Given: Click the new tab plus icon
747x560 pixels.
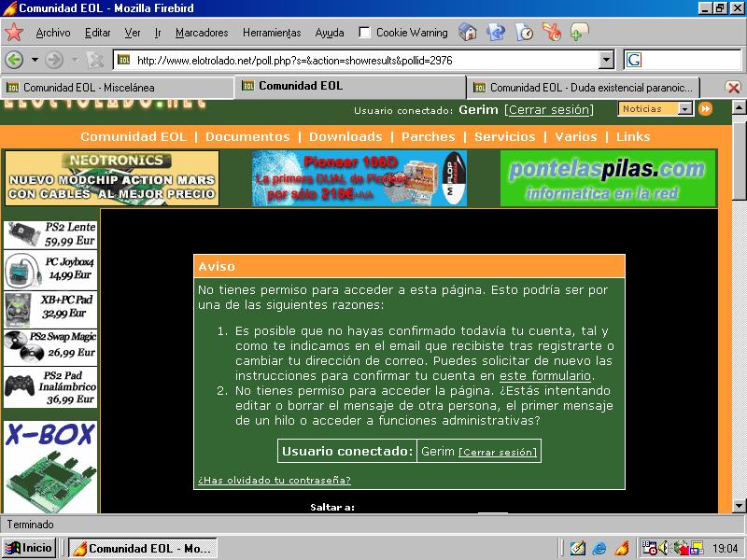Looking at the screenshot, I should click(x=579, y=33).
